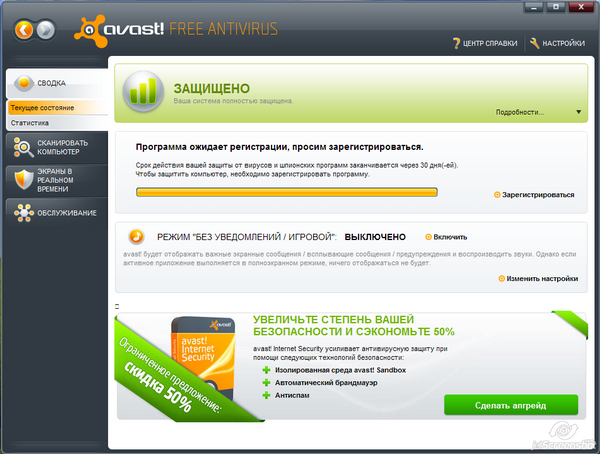Expand Подробности details dropdown arrow

(579, 112)
